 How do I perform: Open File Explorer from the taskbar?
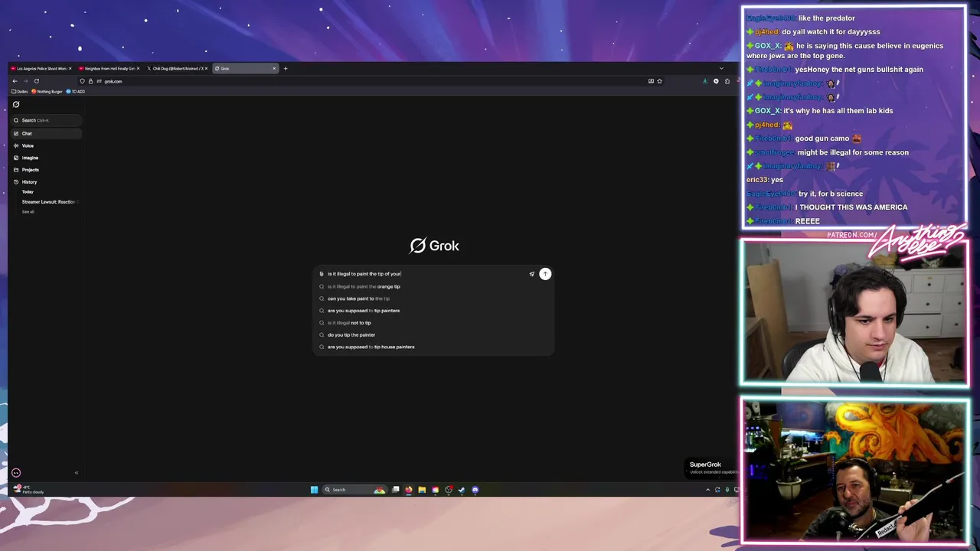(422, 490)
